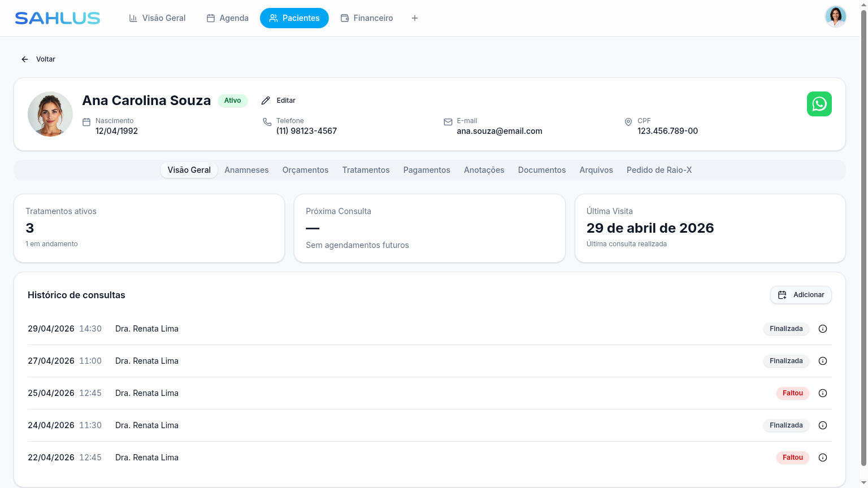
Task: Open info icon for 29/04/2026 consultation
Action: tap(823, 329)
